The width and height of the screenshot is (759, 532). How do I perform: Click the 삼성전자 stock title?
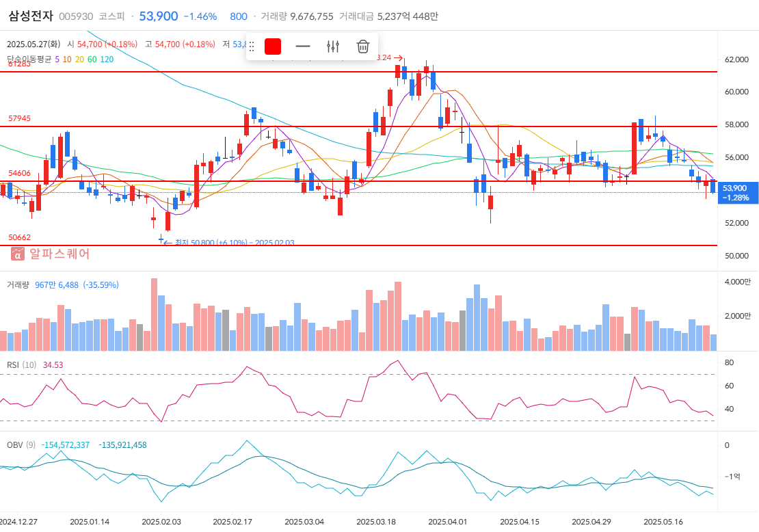point(31,16)
